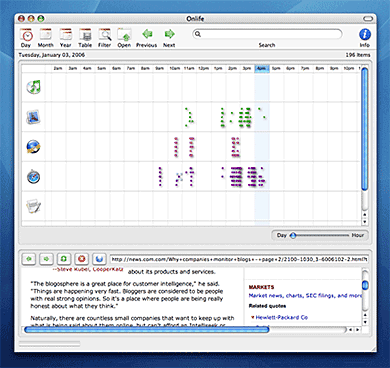Click the timeline vertical scrollbar thumb
390x368 pixels.
pos(364,129)
